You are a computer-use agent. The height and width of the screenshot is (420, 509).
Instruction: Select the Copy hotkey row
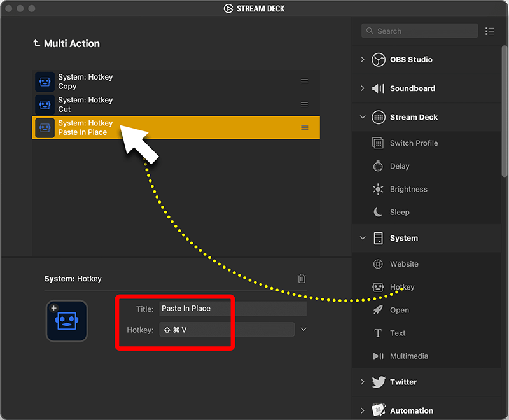click(x=176, y=82)
